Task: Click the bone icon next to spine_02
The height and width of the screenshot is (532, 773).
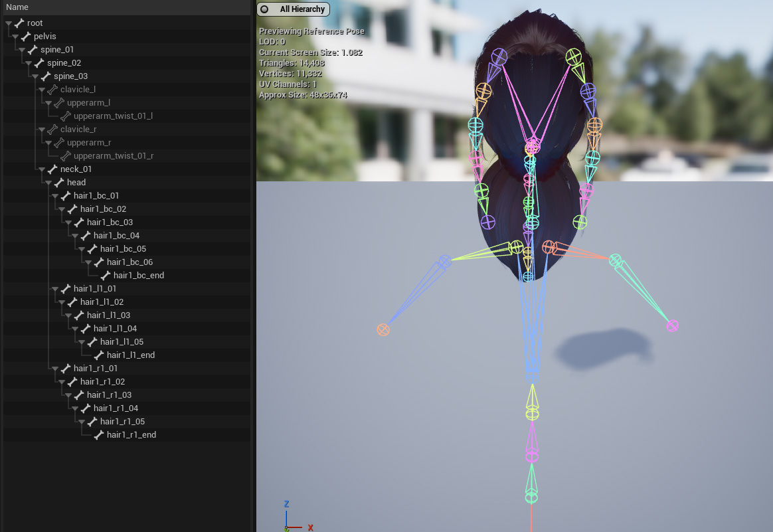Action: 39,62
